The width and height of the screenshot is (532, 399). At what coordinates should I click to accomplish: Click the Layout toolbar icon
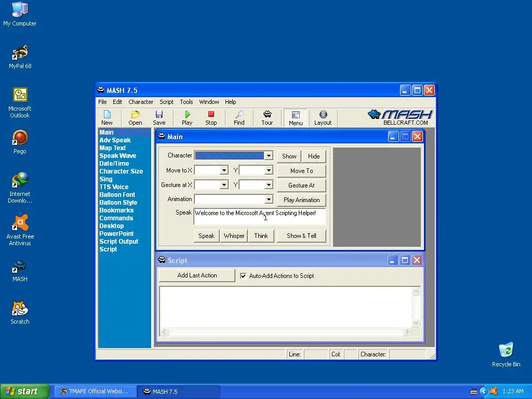[323, 117]
